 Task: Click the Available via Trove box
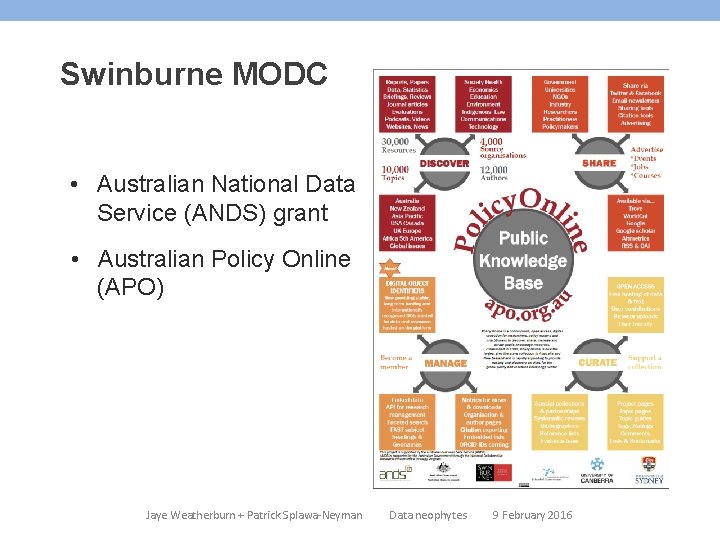point(636,223)
